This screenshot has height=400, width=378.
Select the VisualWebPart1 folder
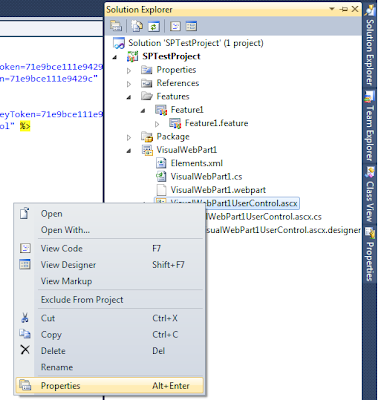click(x=187, y=150)
